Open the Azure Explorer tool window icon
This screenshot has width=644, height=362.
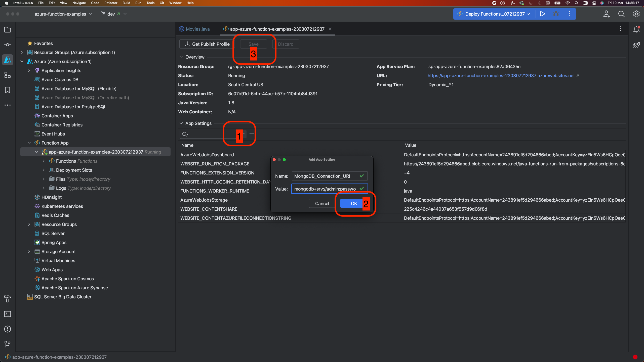pos(8,60)
